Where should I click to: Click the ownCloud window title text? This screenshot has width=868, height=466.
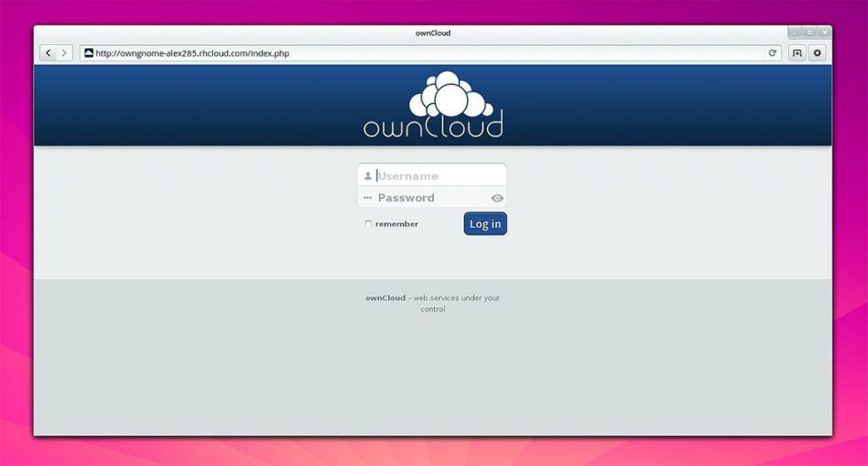coord(433,33)
